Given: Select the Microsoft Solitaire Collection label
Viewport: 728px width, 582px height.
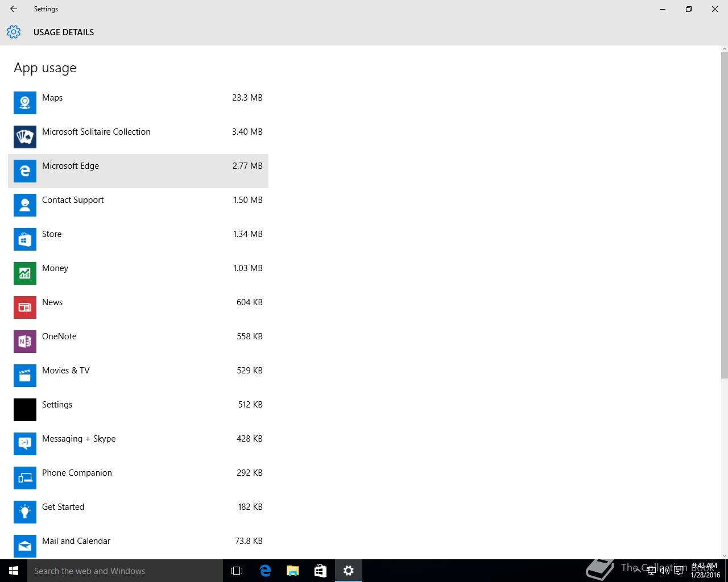Looking at the screenshot, I should pos(96,132).
